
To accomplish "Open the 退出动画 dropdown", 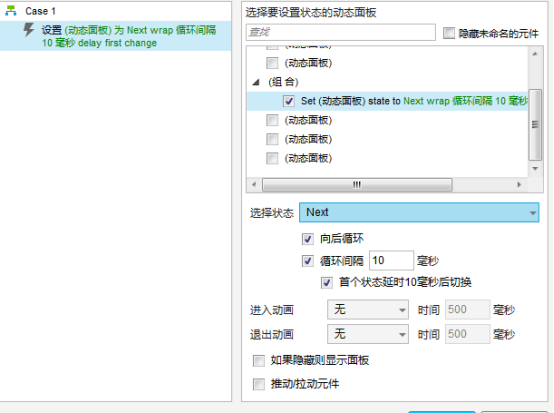I will click(x=368, y=334).
